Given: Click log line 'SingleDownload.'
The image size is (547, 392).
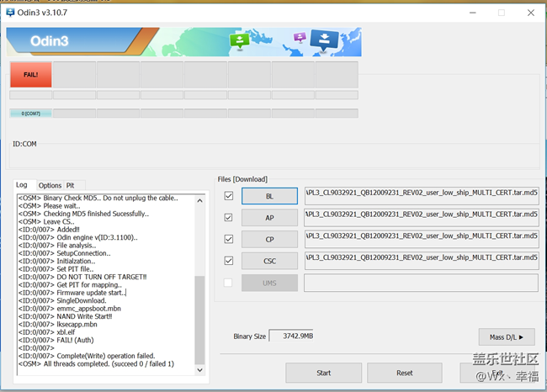Looking at the screenshot, I should (82, 300).
